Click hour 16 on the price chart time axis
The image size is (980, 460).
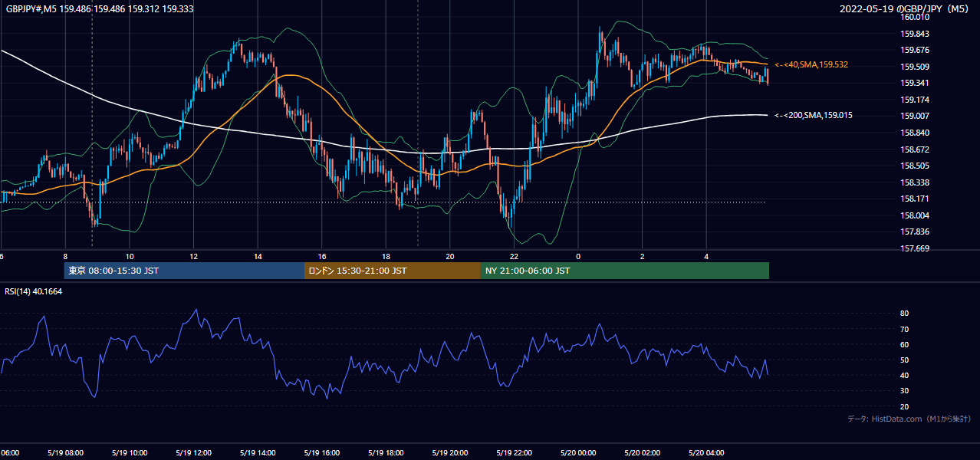click(322, 257)
